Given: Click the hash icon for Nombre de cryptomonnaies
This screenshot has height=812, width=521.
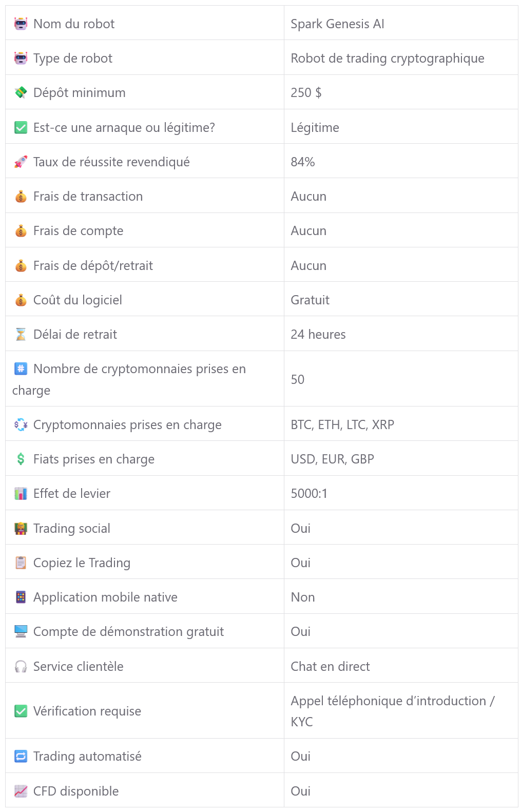Looking at the screenshot, I should tap(21, 369).
